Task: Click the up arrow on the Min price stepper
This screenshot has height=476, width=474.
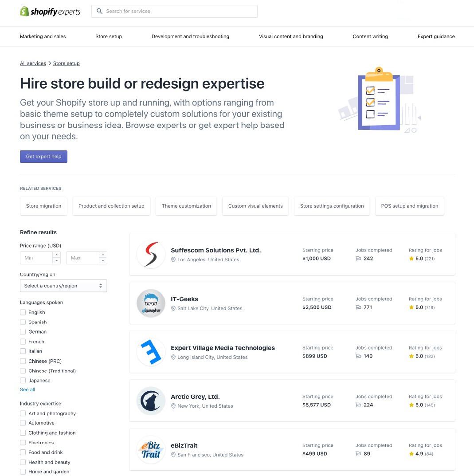Action: tap(57, 255)
